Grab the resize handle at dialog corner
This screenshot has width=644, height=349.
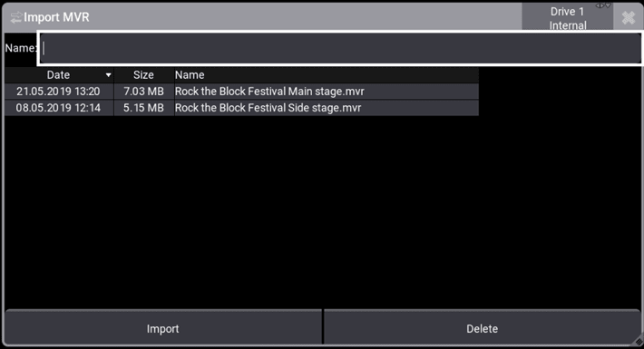point(639,342)
